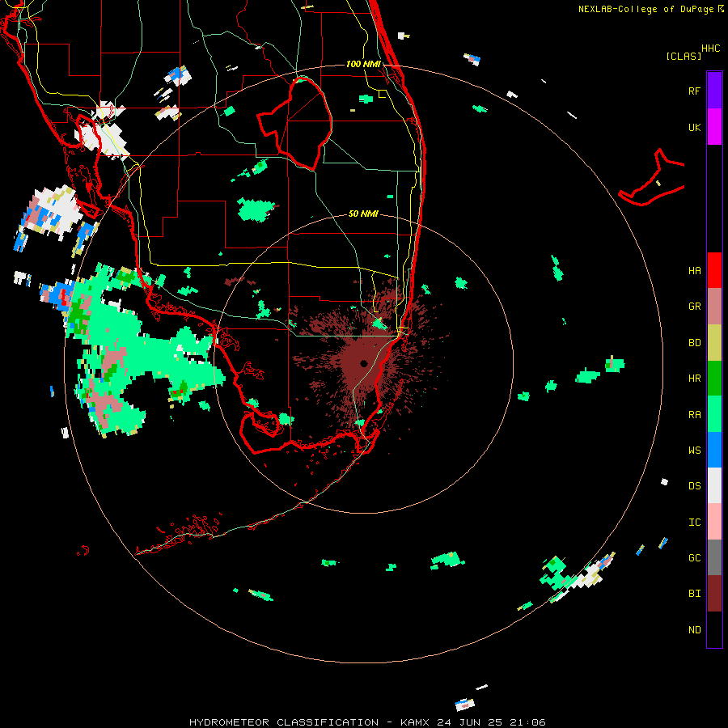Image resolution: width=728 pixels, height=728 pixels.
Task: Select the WS blue legend swatch
Action: [714, 450]
